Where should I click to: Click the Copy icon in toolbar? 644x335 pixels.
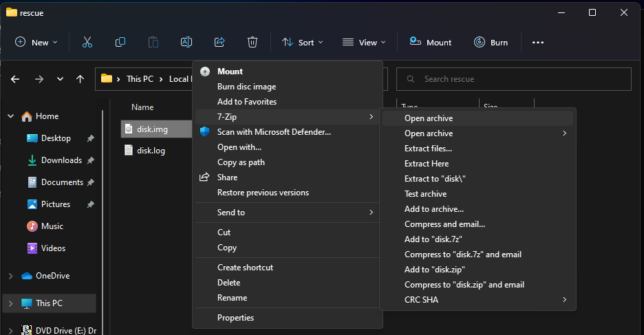(x=120, y=42)
